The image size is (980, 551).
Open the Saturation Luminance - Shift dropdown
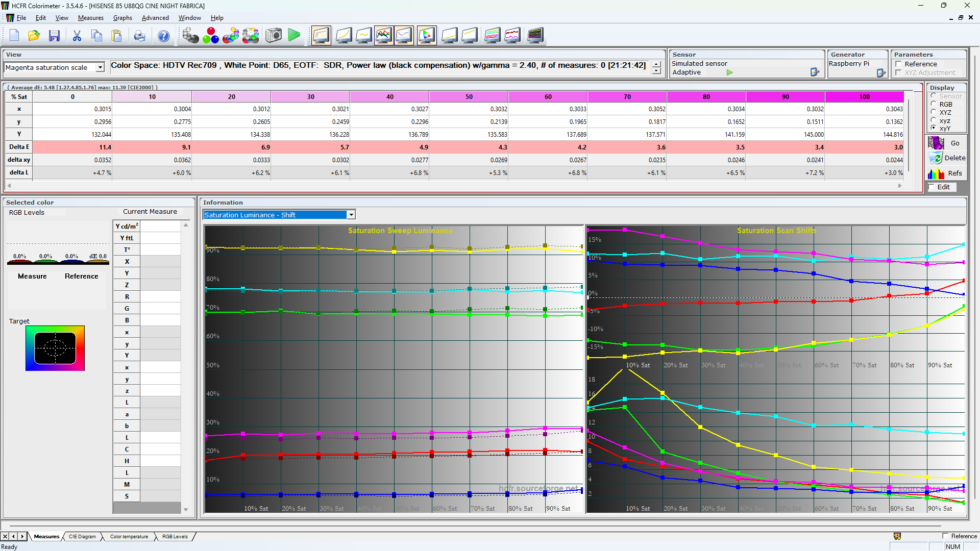point(351,215)
